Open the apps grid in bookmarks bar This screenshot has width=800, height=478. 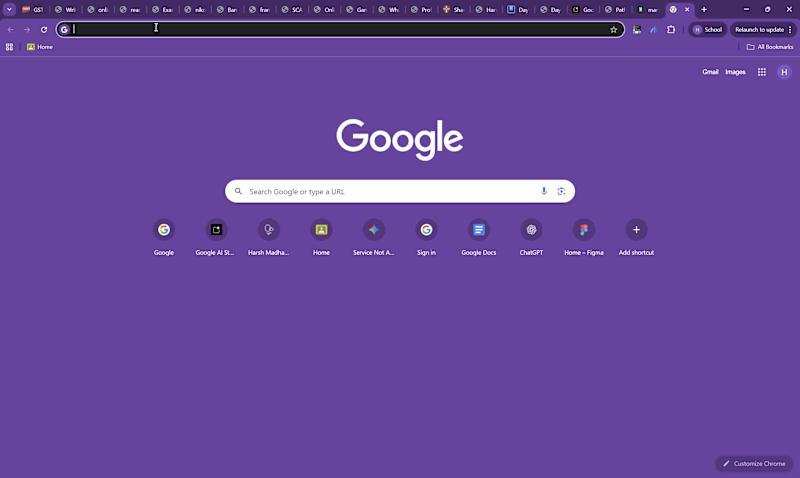coord(9,47)
